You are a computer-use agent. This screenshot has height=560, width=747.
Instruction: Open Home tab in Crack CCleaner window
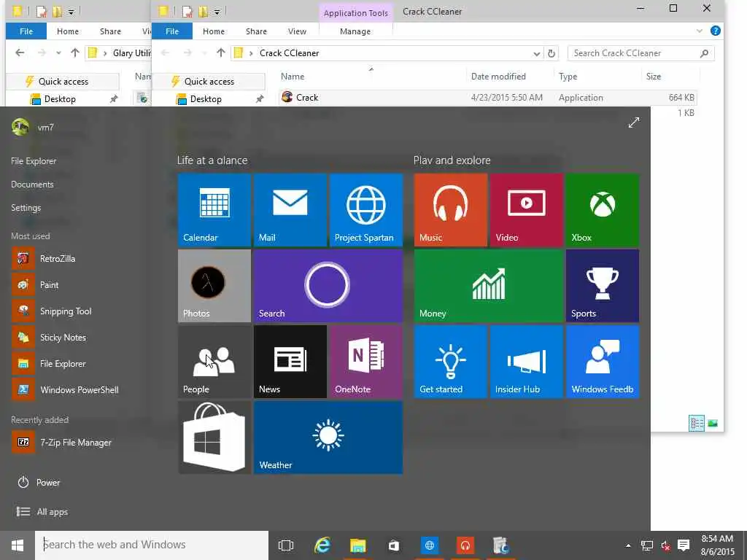tap(214, 31)
